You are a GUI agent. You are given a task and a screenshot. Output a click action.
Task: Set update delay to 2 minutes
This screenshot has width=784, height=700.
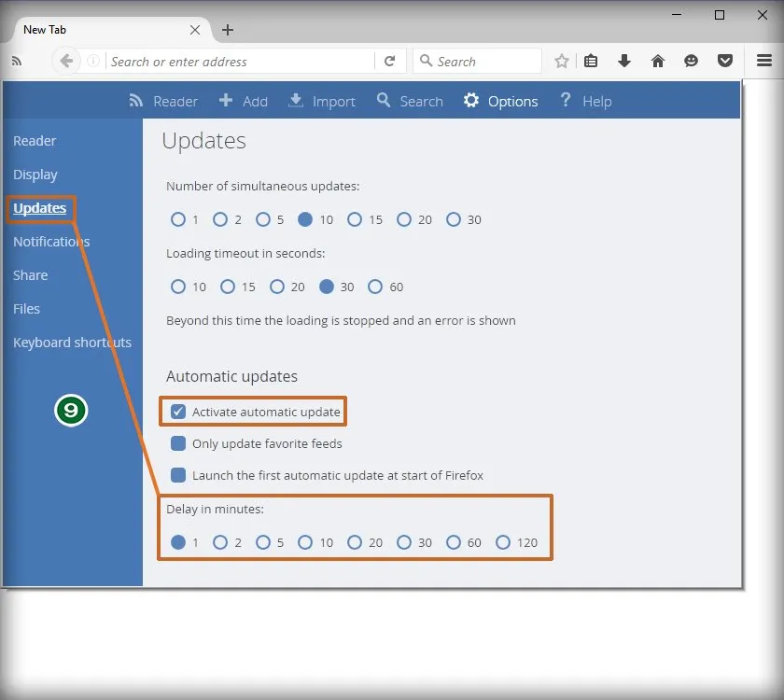pyautogui.click(x=220, y=542)
